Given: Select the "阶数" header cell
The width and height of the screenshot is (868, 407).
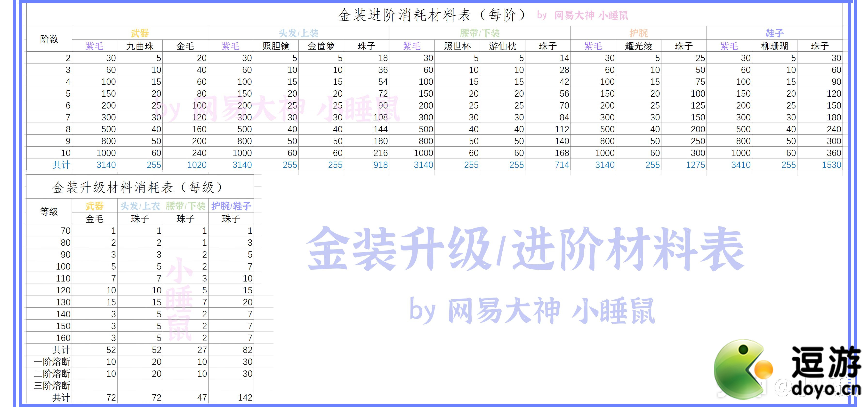Looking at the screenshot, I should pos(49,39).
